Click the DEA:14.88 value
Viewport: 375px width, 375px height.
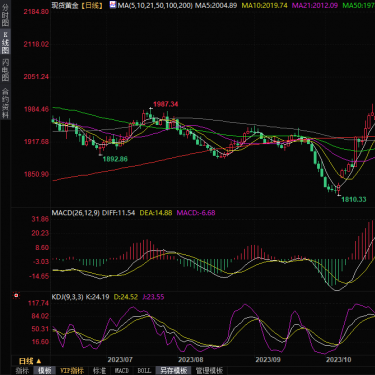point(156,213)
